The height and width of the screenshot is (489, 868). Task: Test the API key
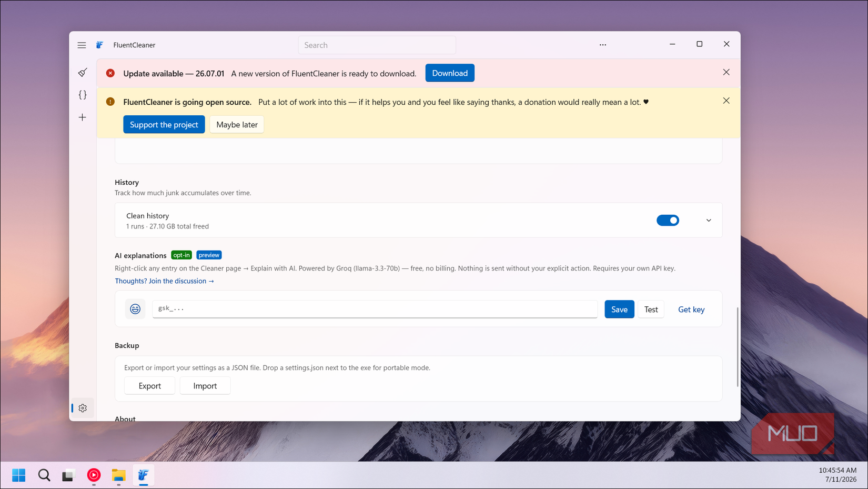651,310
